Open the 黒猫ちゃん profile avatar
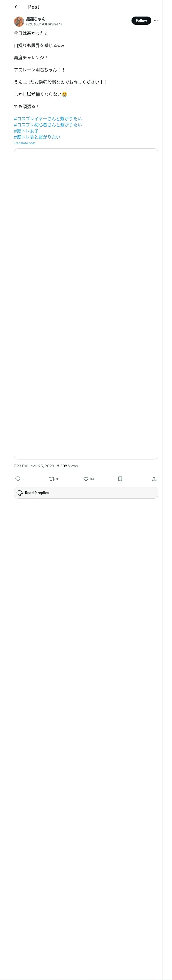This screenshot has width=172, height=980. 19,21
